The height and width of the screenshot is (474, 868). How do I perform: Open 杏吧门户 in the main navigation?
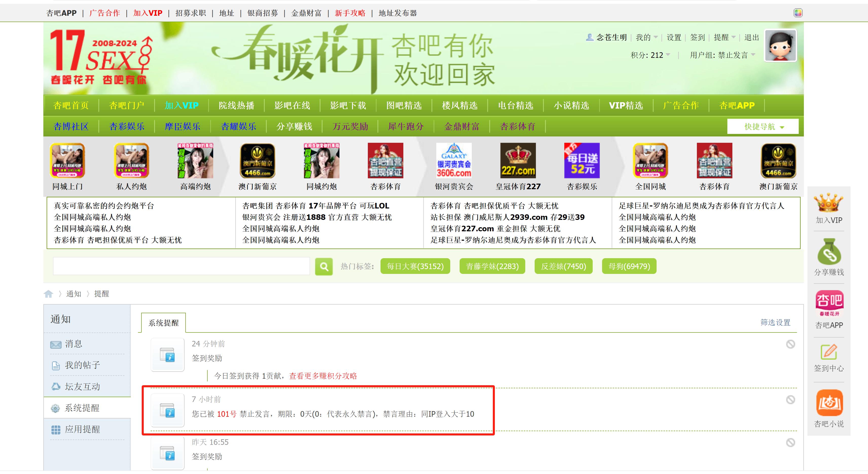coord(126,106)
